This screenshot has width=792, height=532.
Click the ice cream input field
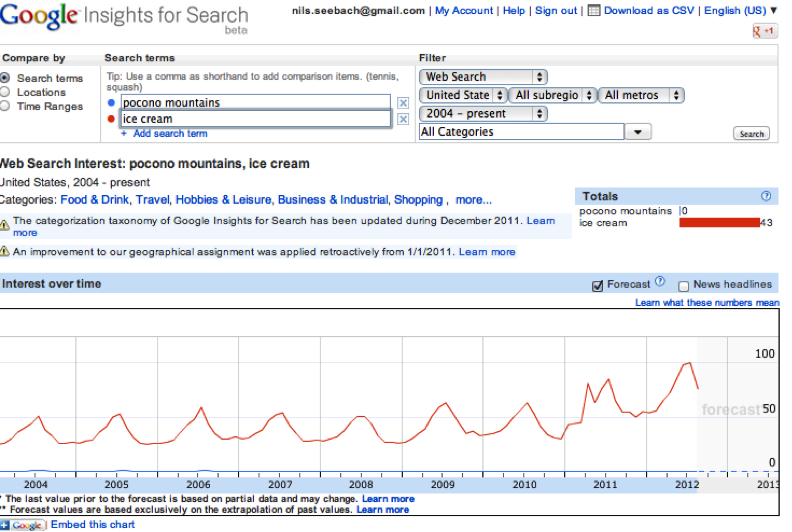256,119
